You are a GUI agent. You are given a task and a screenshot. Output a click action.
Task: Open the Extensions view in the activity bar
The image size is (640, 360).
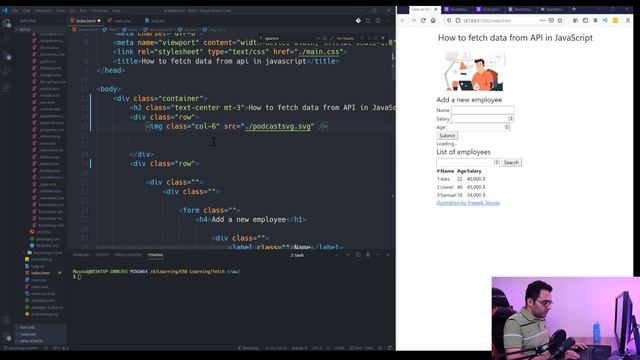7,87
